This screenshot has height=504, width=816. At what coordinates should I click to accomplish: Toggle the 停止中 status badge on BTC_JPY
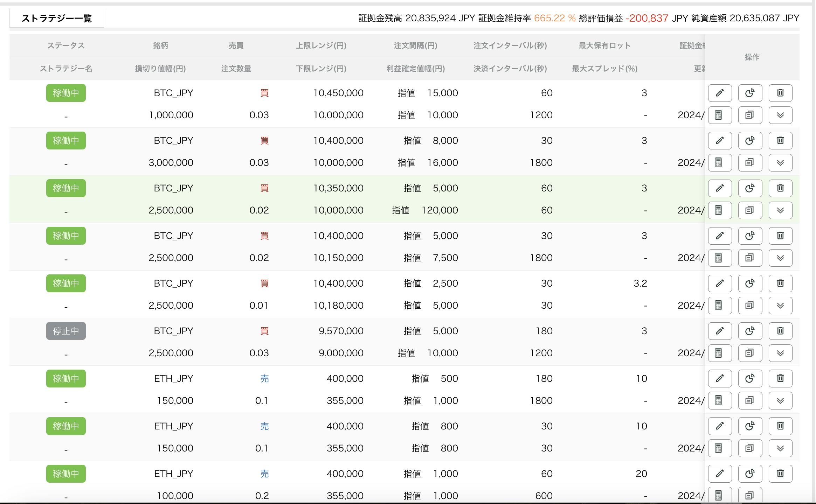tap(66, 331)
